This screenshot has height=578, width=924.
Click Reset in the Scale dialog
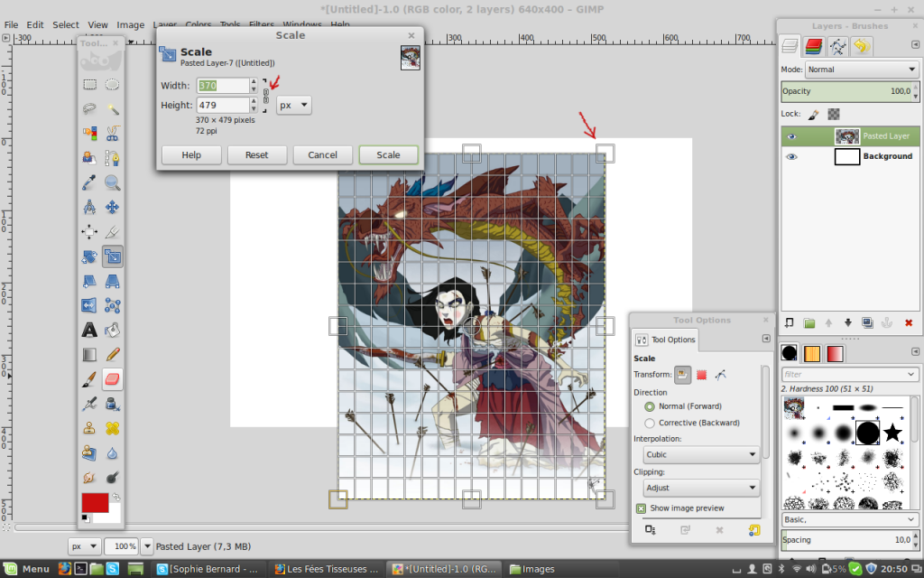coord(256,155)
